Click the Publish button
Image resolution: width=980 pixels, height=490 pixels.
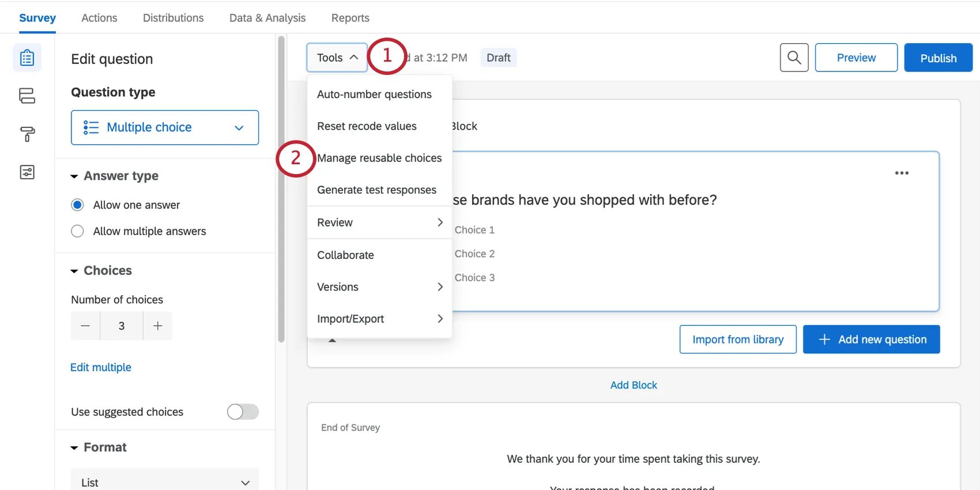(x=938, y=58)
